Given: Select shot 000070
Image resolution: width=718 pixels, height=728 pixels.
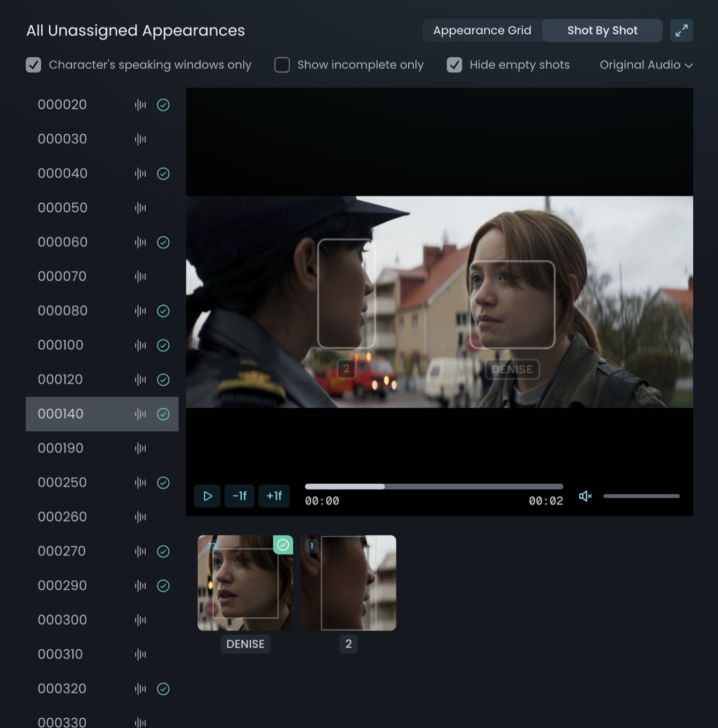Looking at the screenshot, I should coord(102,276).
